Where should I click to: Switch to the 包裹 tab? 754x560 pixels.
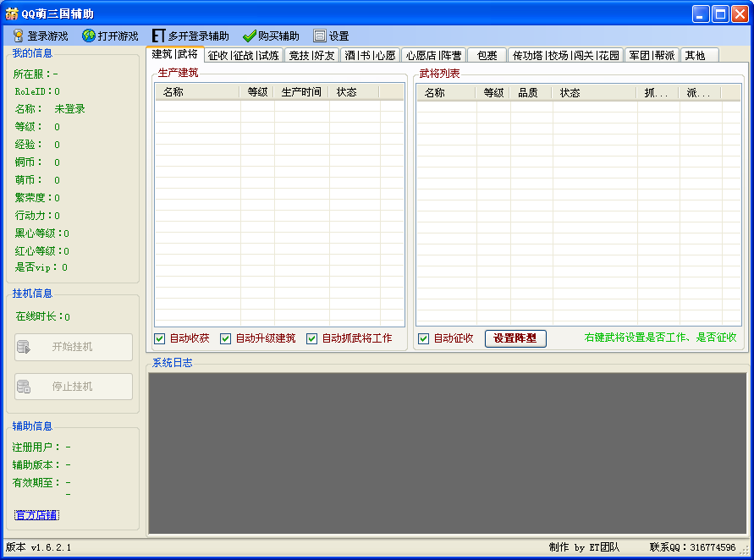(x=487, y=56)
